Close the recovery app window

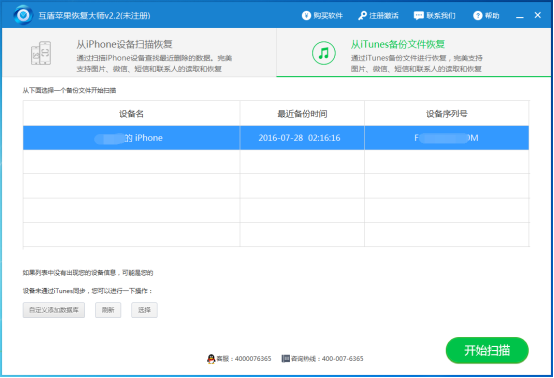(x=537, y=15)
